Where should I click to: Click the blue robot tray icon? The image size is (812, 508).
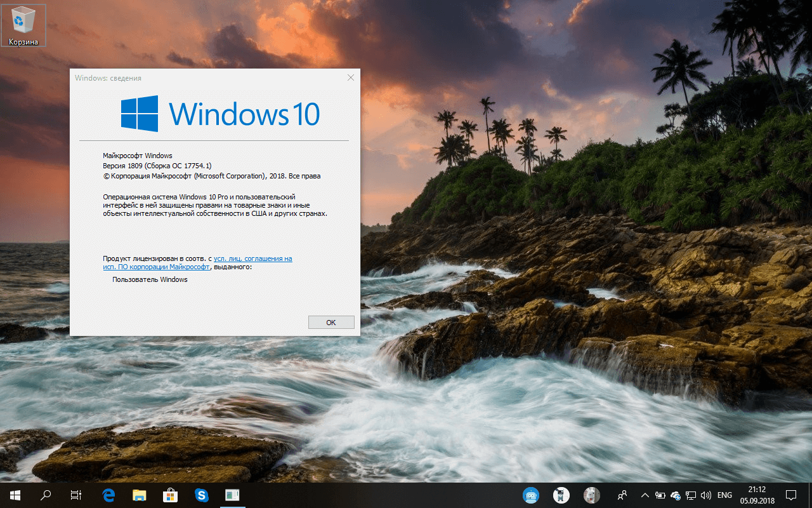530,495
